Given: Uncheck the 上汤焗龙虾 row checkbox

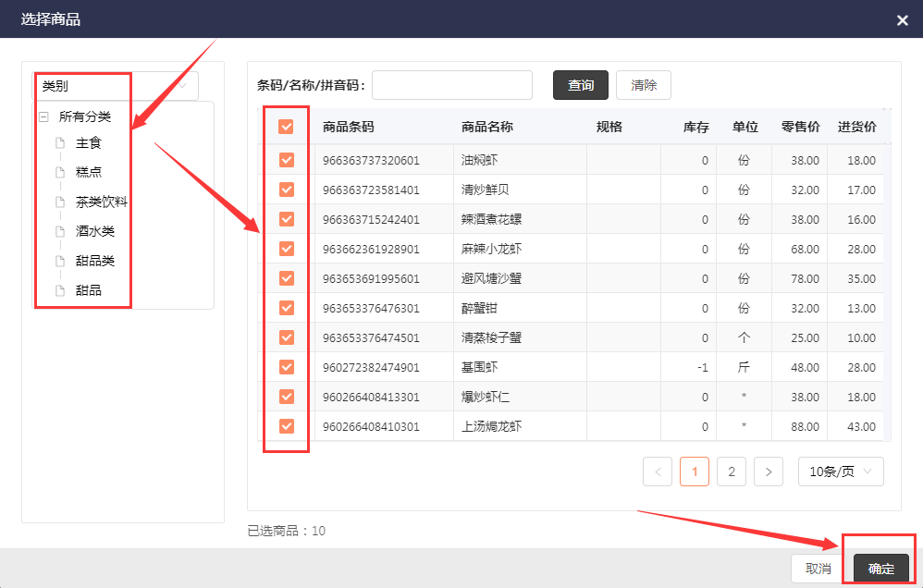Looking at the screenshot, I should point(286,426).
